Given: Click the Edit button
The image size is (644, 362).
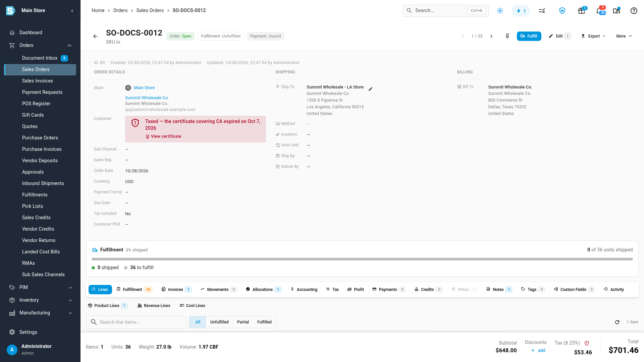Looking at the screenshot, I should pos(559,36).
